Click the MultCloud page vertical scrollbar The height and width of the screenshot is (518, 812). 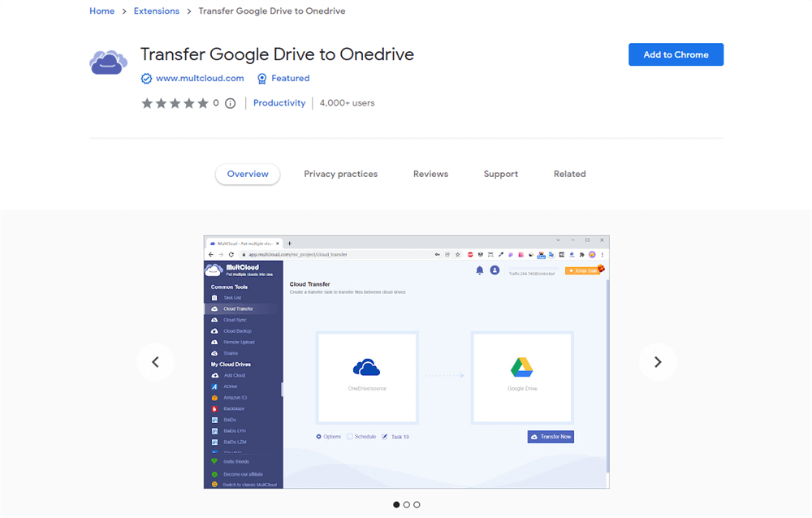click(607, 376)
